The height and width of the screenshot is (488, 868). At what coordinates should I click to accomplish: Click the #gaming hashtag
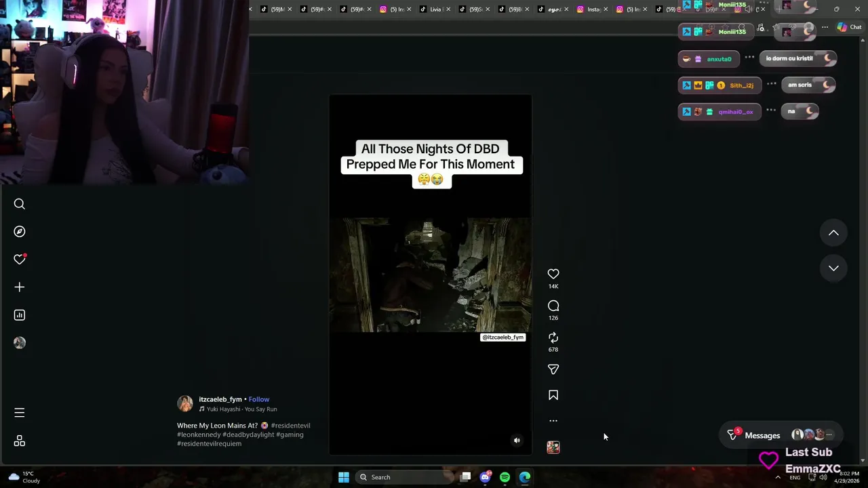pyautogui.click(x=290, y=434)
